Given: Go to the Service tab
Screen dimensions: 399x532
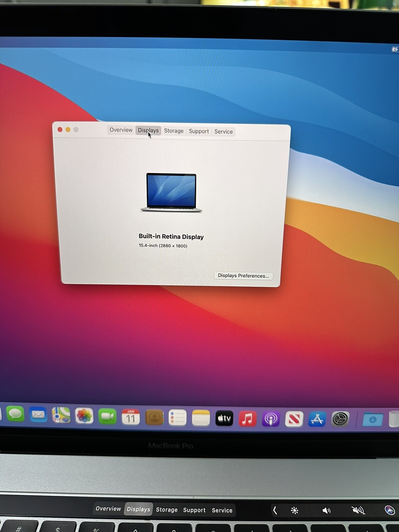Looking at the screenshot, I should [223, 132].
